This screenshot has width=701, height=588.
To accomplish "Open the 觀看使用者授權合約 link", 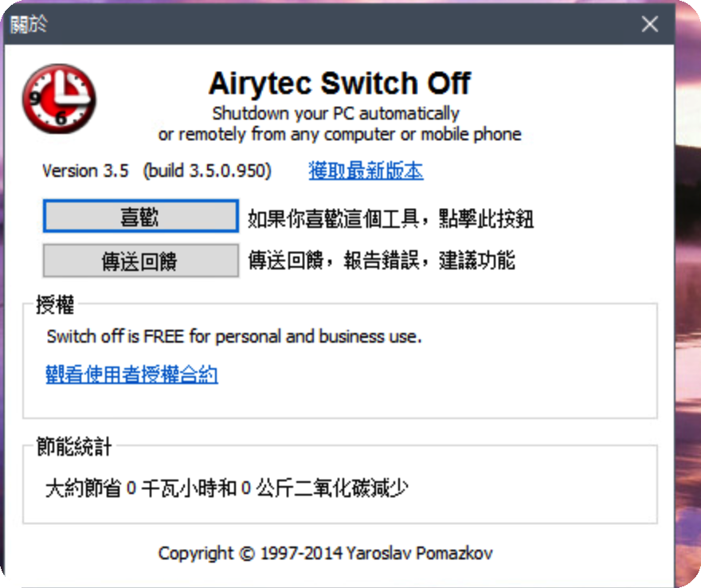I will [x=131, y=374].
